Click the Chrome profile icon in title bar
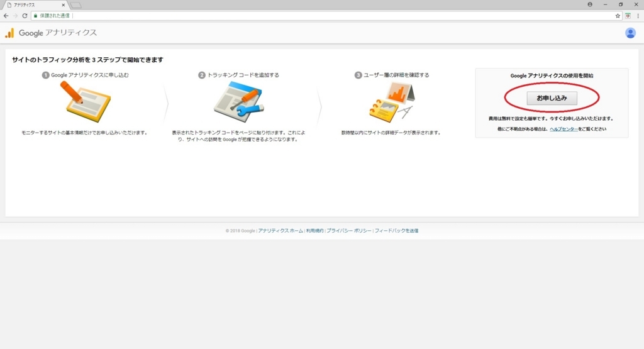644x349 pixels. (x=590, y=4)
